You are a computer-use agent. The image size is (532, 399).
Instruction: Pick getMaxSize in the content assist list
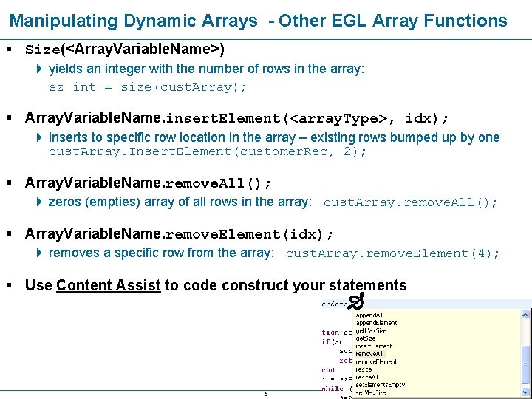point(371,331)
